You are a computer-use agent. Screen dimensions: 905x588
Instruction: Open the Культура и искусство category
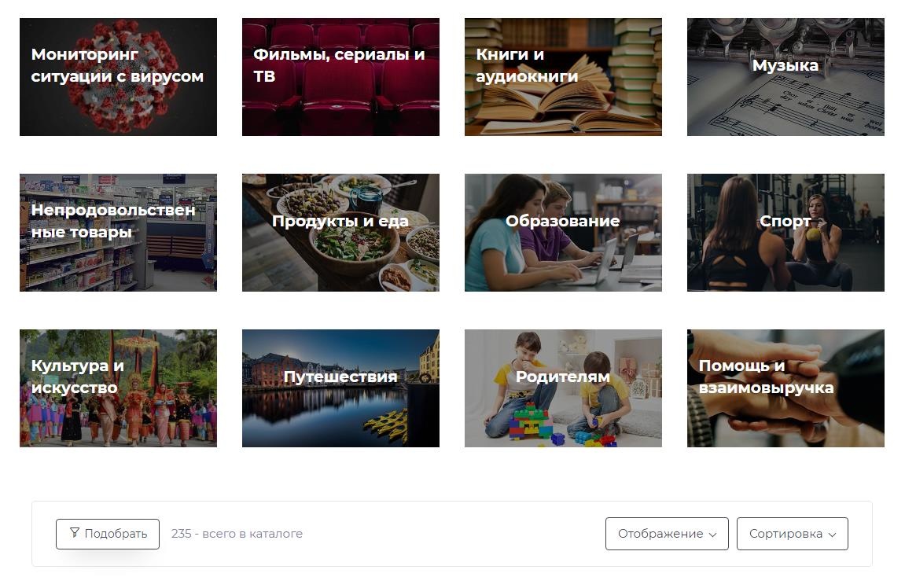pyautogui.click(x=118, y=388)
